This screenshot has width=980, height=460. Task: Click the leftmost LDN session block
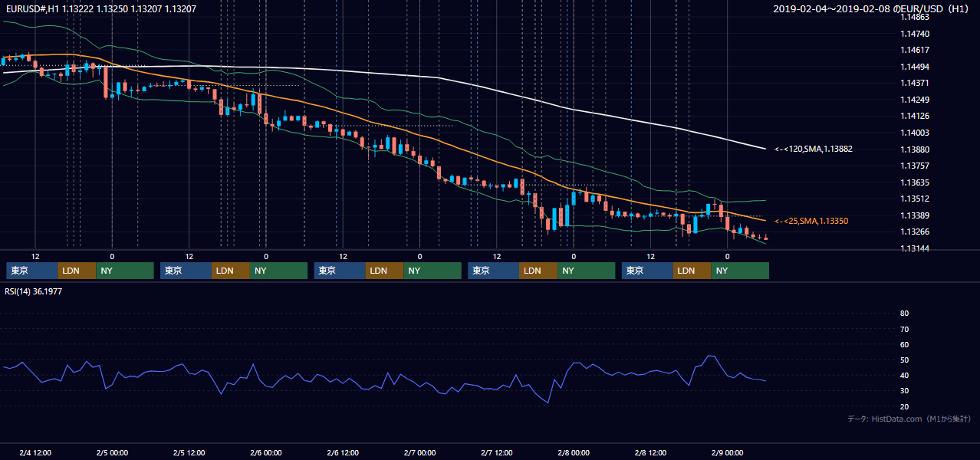coord(77,271)
